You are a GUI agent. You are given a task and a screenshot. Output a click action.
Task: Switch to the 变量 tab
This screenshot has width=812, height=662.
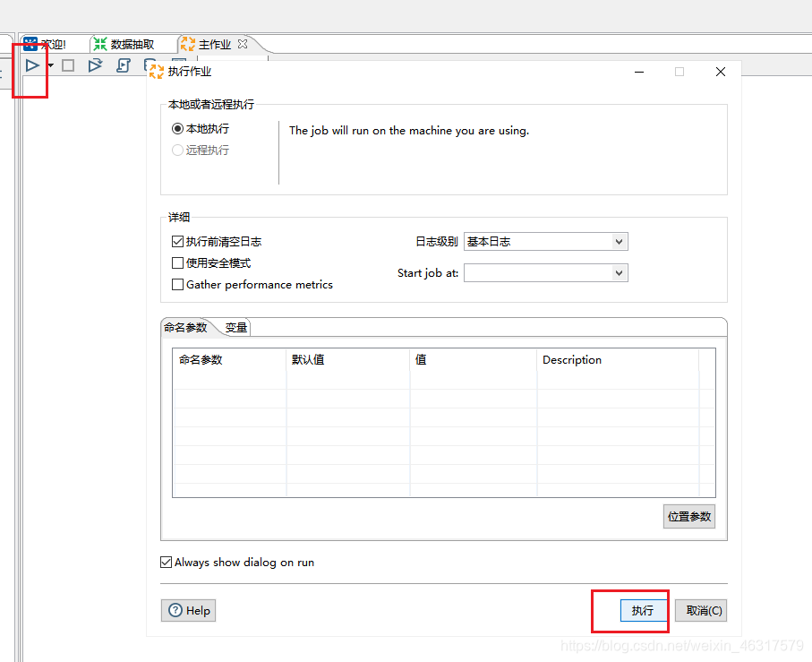(235, 327)
